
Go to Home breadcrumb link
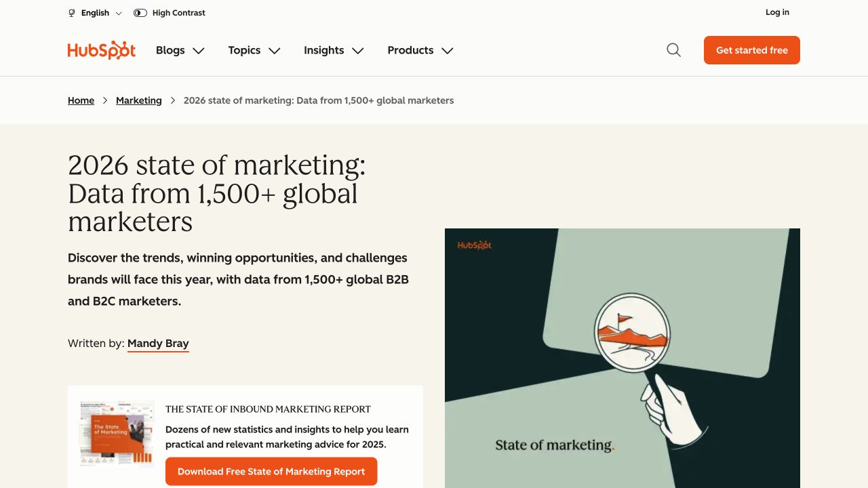tap(81, 100)
